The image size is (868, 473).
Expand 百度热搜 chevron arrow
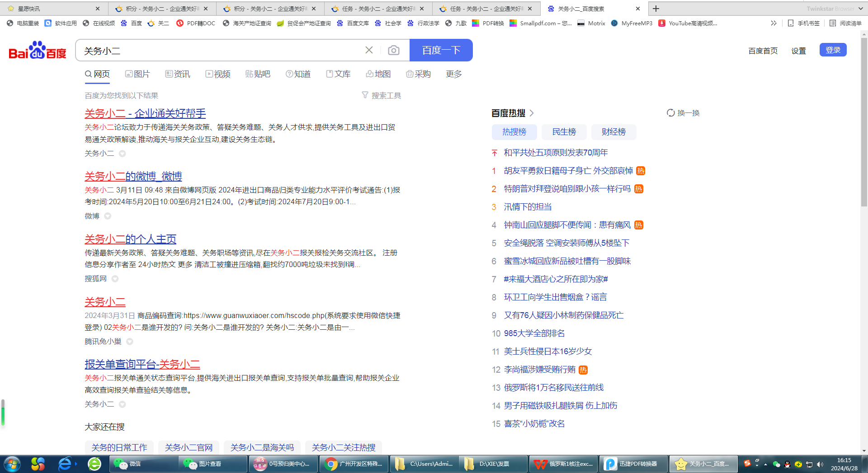[x=532, y=113]
